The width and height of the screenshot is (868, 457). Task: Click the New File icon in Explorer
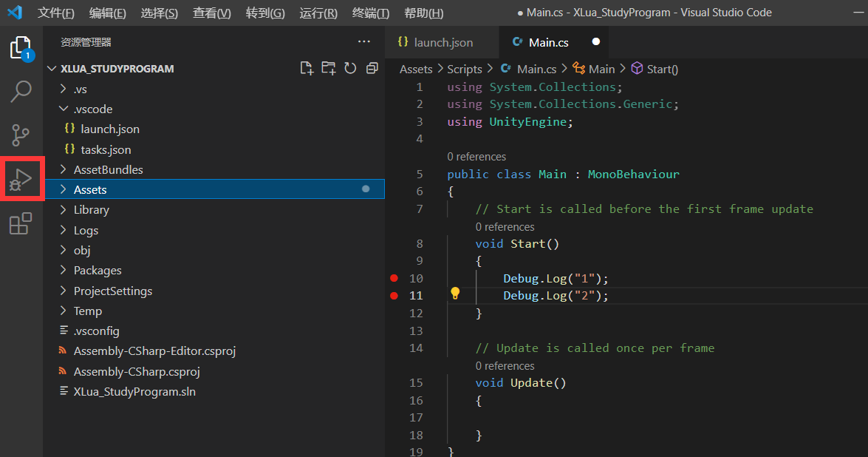tap(306, 67)
